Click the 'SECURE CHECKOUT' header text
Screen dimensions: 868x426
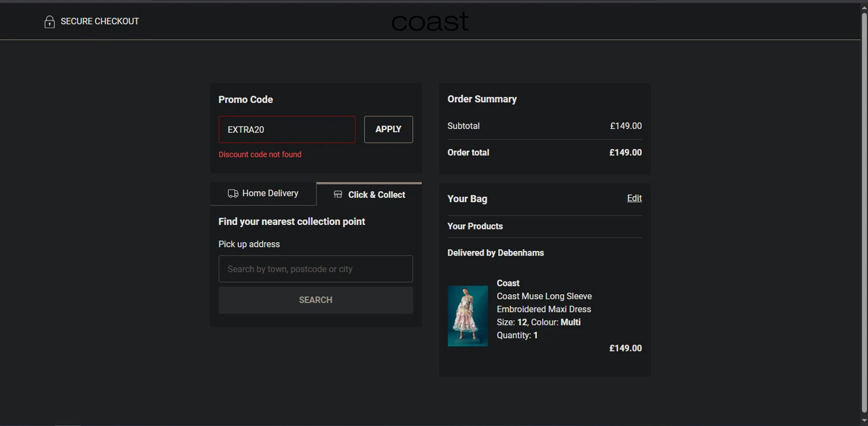[100, 21]
